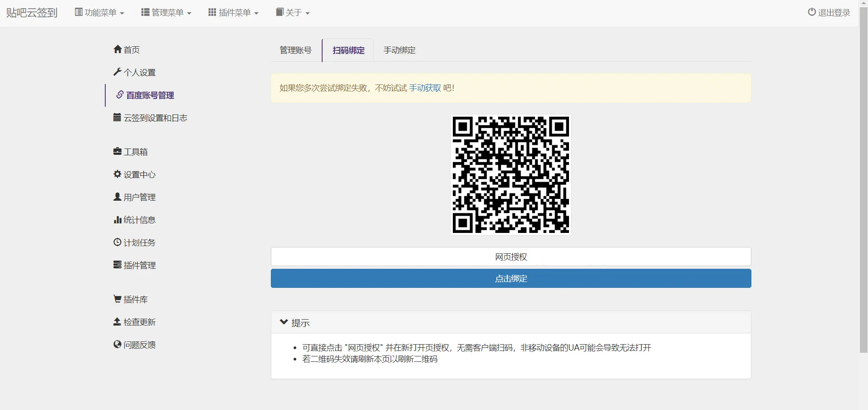Click the briefcase icon for 工具箱
868x410 pixels.
pyautogui.click(x=118, y=151)
